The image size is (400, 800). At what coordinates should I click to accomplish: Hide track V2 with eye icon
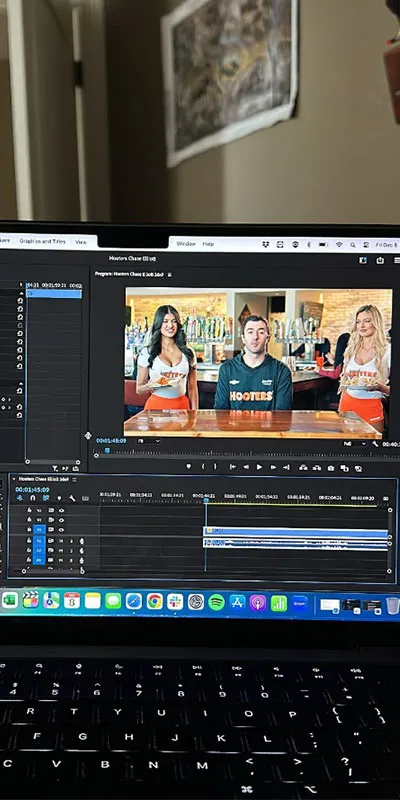pyautogui.click(x=61, y=520)
